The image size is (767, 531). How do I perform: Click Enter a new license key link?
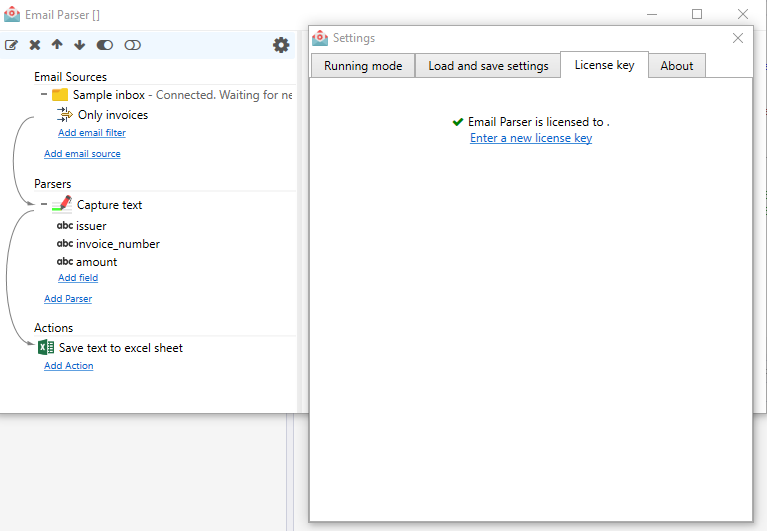[530, 139]
